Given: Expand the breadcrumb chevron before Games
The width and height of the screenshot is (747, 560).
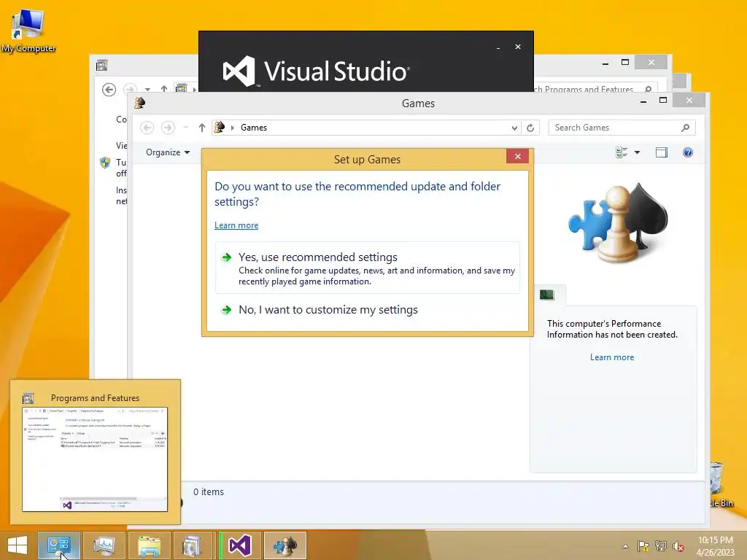Looking at the screenshot, I should tap(233, 128).
